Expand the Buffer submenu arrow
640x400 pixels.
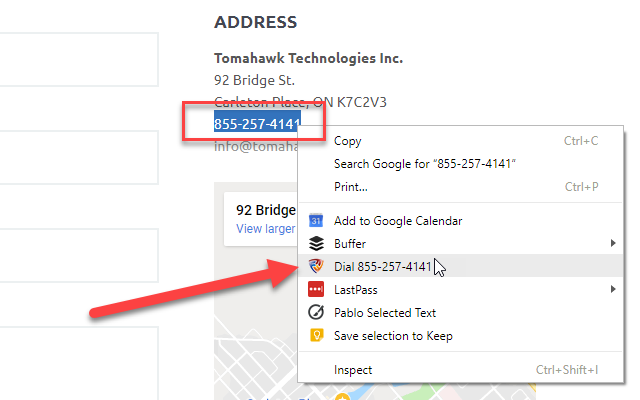pyautogui.click(x=613, y=243)
